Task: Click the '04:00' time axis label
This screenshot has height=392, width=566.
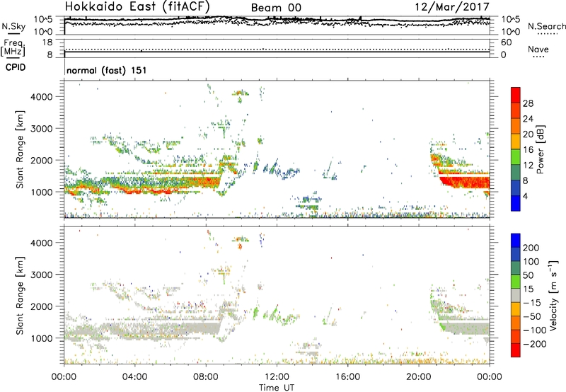Action: (x=134, y=377)
